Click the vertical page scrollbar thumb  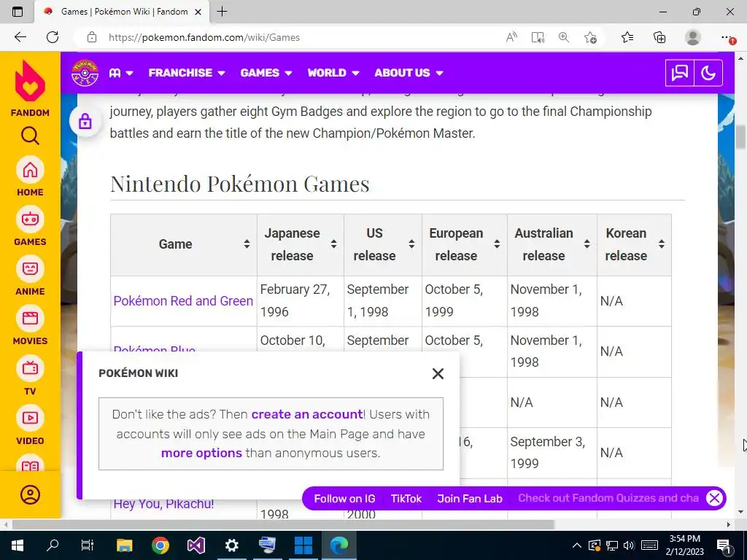coord(741,137)
